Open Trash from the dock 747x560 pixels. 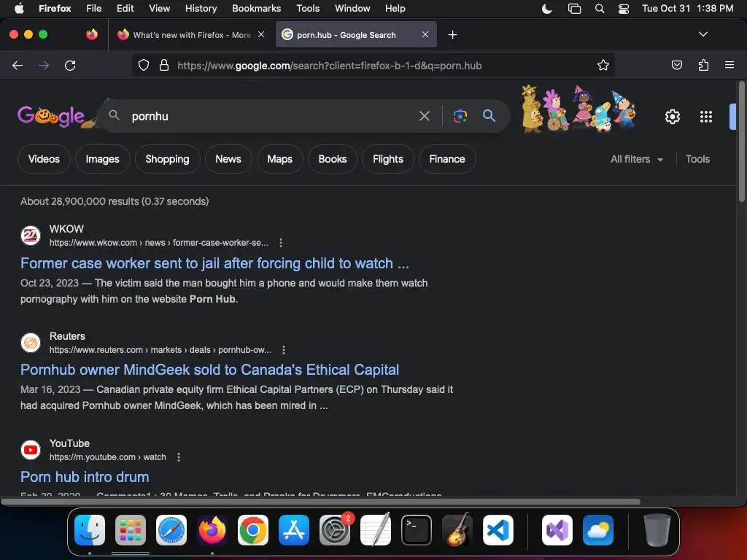point(657,530)
